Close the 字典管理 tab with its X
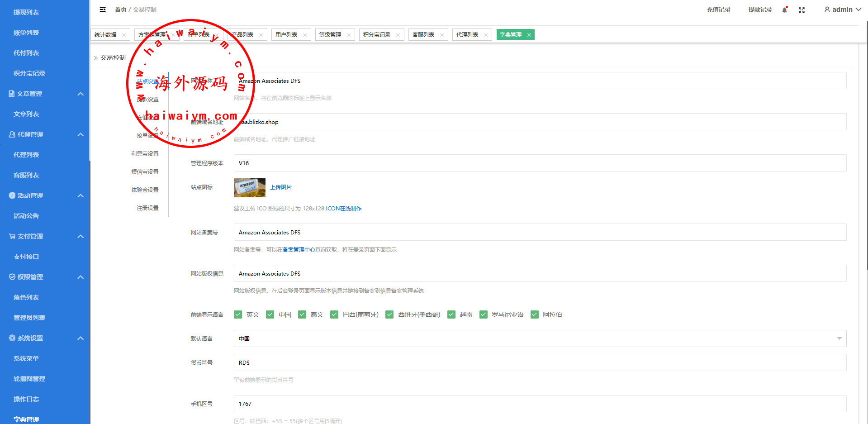The width and height of the screenshot is (868, 424). [x=529, y=35]
